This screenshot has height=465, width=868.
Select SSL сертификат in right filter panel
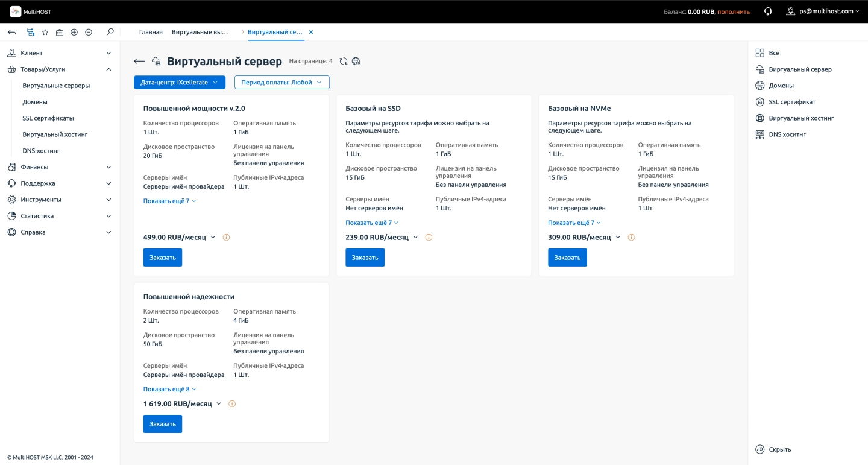pos(791,102)
